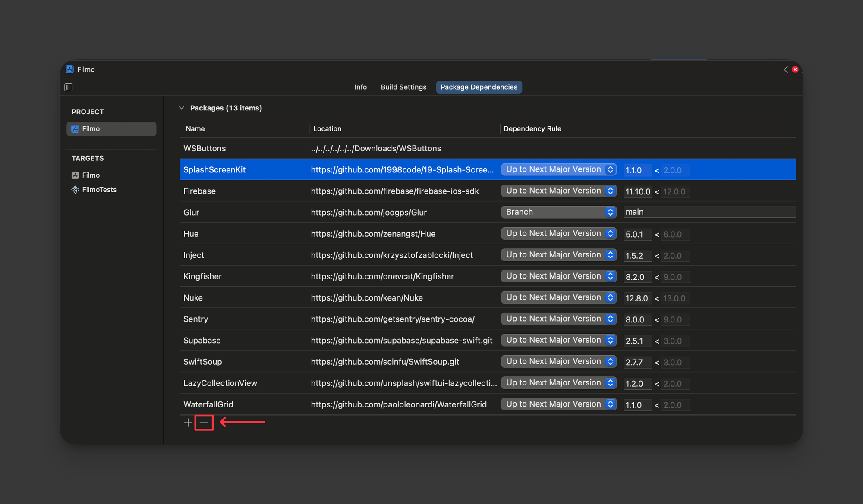The height and width of the screenshot is (504, 863).
Task: Click the Filmo app icon in title bar
Action: pyautogui.click(x=69, y=69)
